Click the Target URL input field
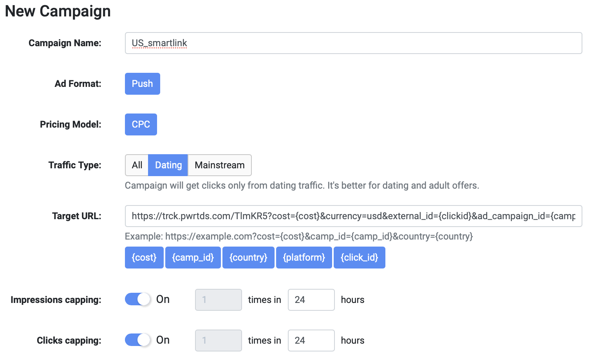The image size is (600, 364). point(353,216)
